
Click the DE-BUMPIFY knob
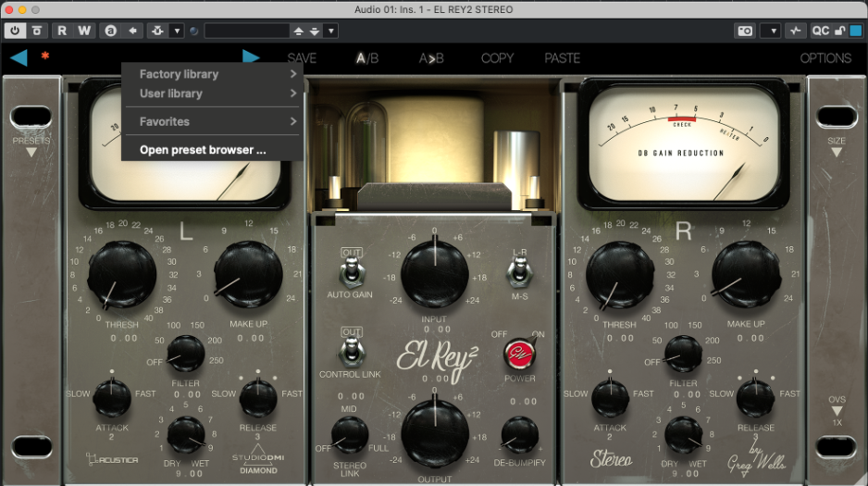point(519,436)
